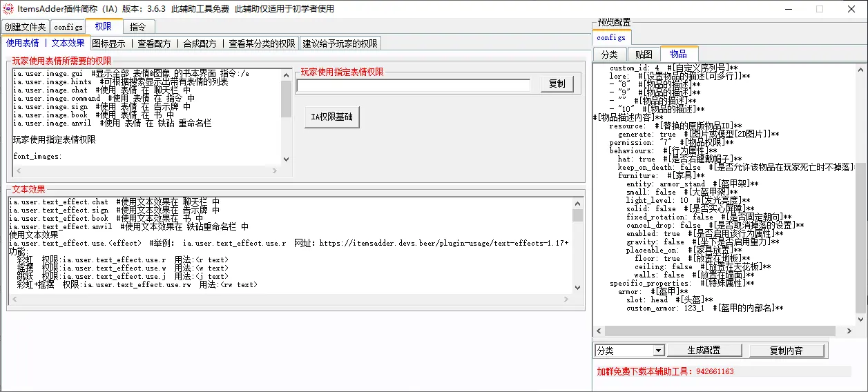Click the IA权限基础 button
Image resolution: width=868 pixels, height=392 pixels.
click(332, 117)
